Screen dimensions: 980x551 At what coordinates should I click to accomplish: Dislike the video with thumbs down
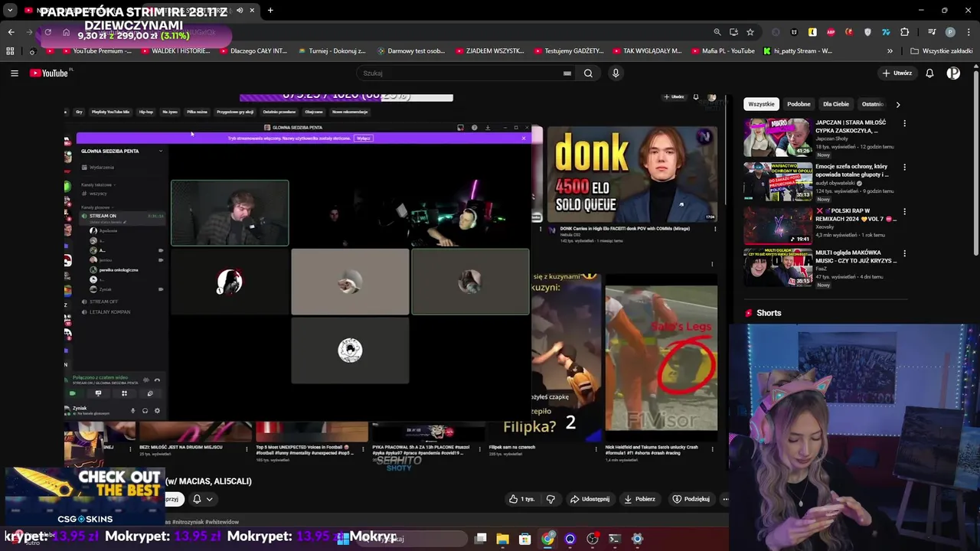550,499
